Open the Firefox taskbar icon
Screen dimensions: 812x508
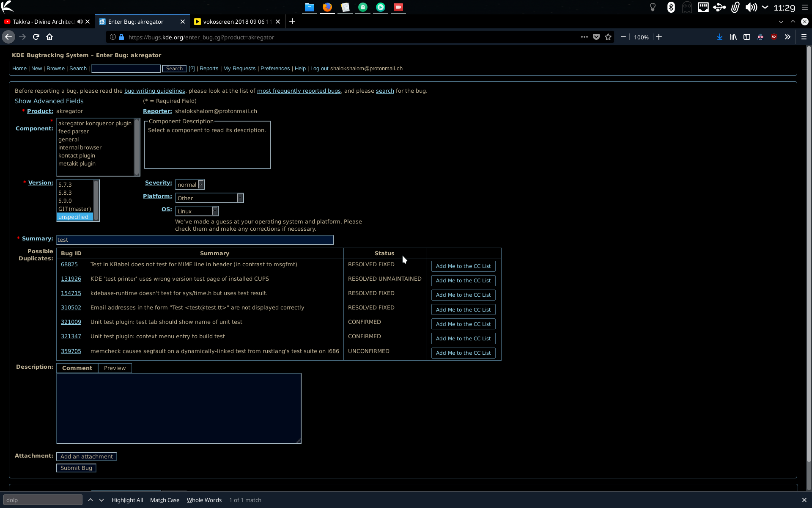coord(327,7)
